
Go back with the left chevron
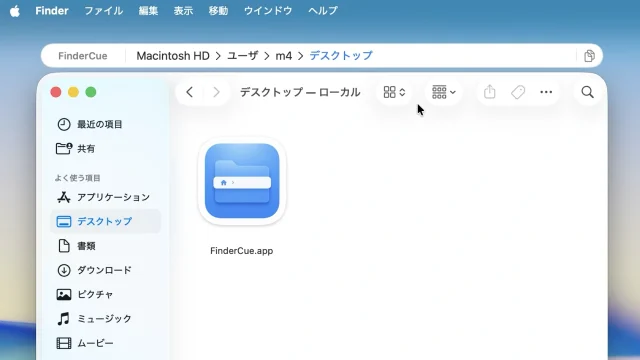pos(189,92)
